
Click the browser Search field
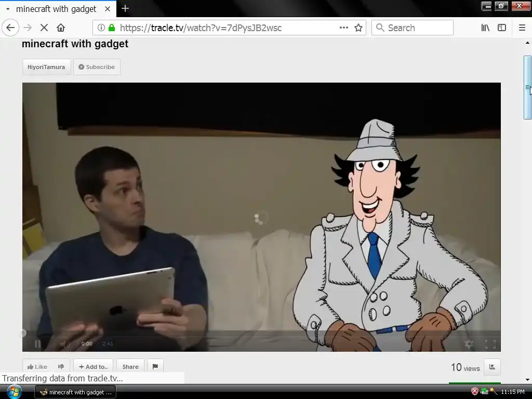[412, 28]
